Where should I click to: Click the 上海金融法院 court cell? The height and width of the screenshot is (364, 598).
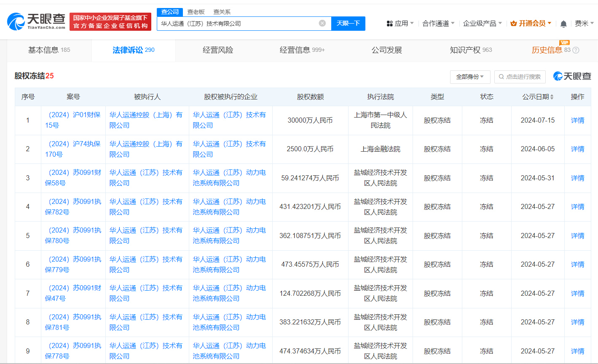tap(381, 149)
